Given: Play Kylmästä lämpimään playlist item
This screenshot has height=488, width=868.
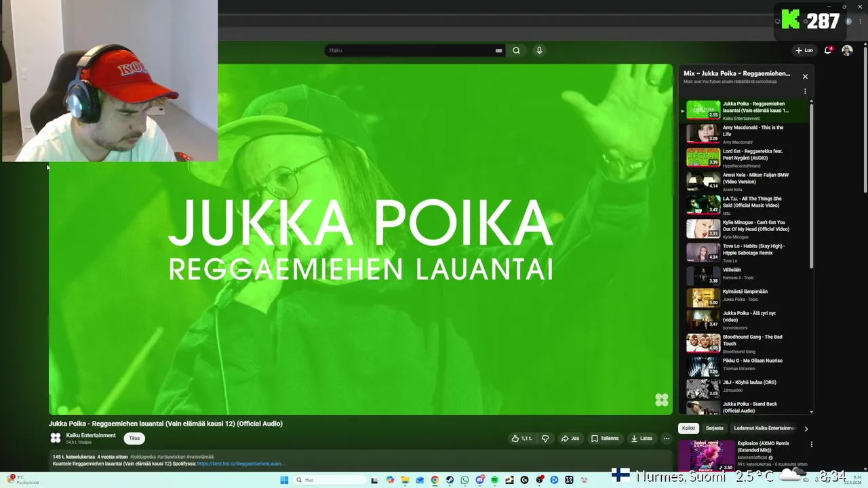Looking at the screenshot, I should tap(746, 298).
